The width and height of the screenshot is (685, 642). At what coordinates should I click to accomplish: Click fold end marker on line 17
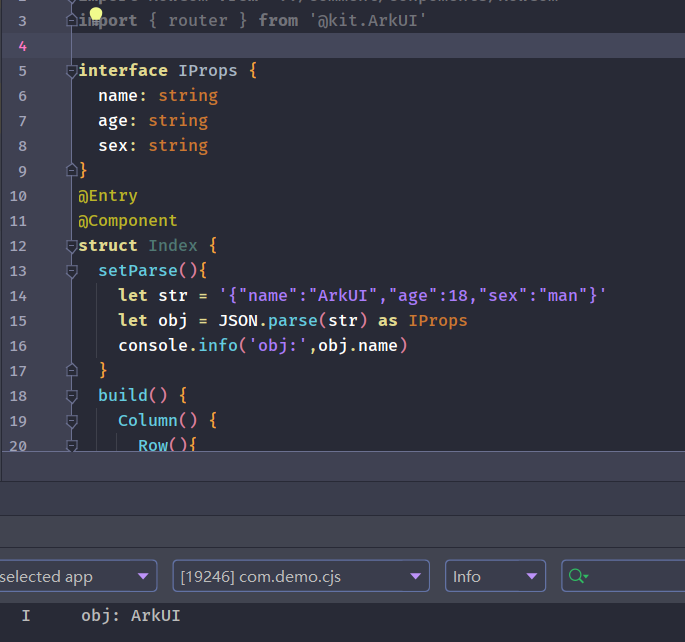coord(71,370)
